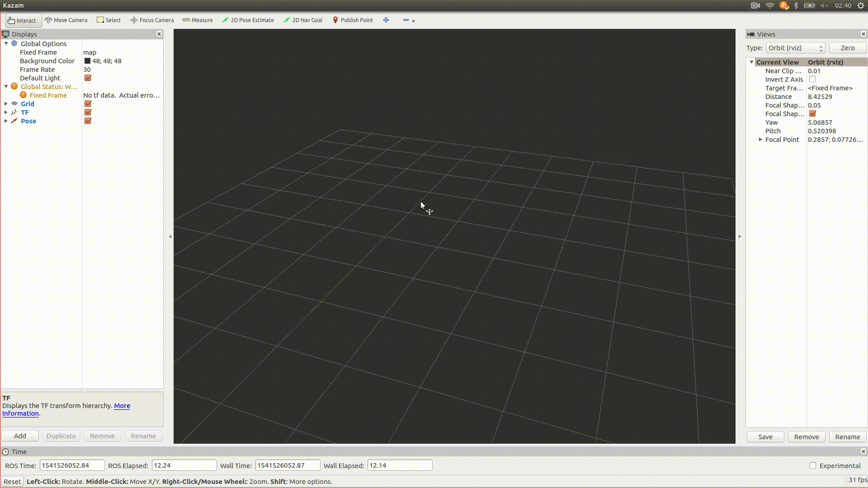
Task: Expand the Pose display item
Action: 6,121
